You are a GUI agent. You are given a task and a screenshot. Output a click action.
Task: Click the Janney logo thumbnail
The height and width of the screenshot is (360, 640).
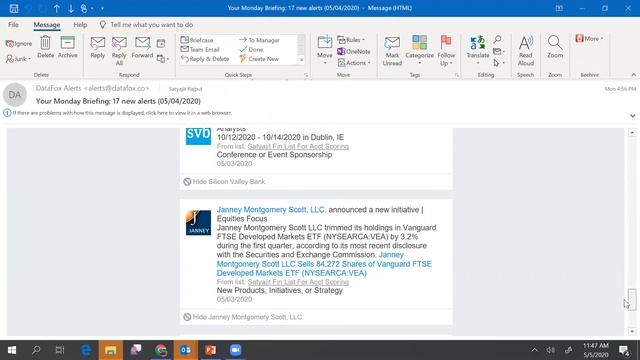[198, 222]
